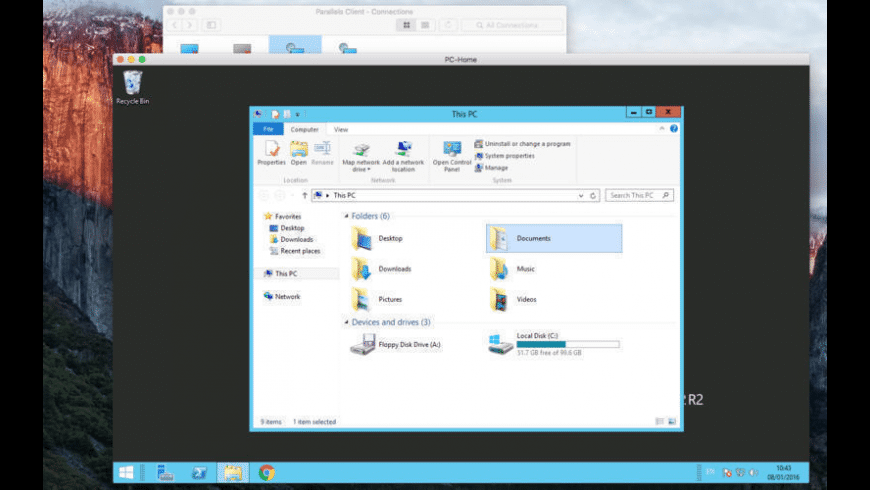Switch Parallels Client to list view
The height and width of the screenshot is (490, 870).
(425, 25)
